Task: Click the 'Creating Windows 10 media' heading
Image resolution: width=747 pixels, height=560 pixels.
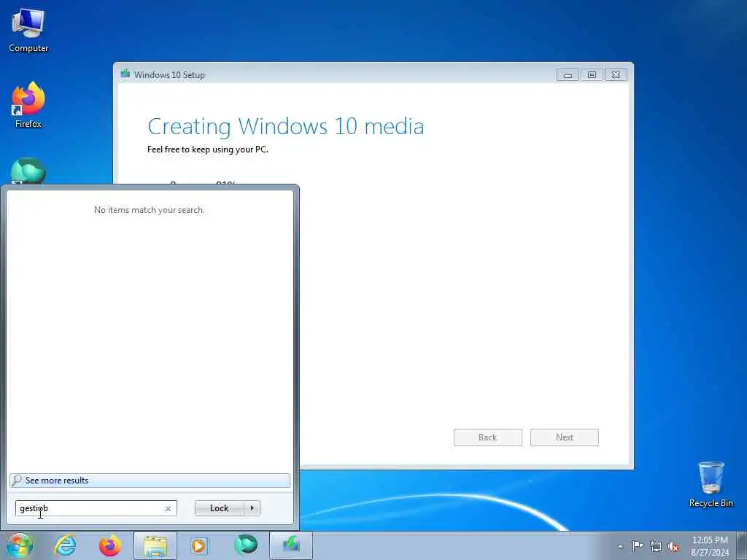Action: tap(286, 127)
